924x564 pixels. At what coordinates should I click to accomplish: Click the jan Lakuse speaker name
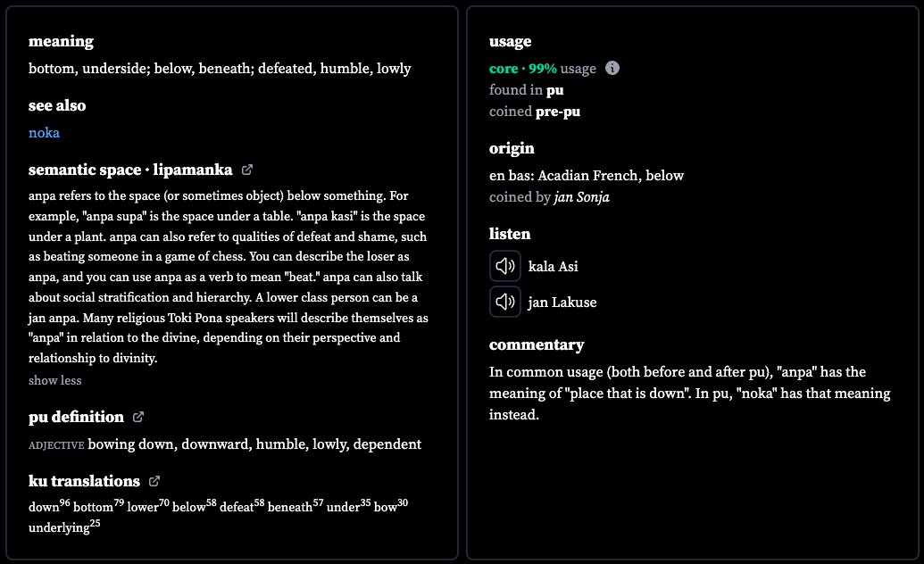[562, 303]
